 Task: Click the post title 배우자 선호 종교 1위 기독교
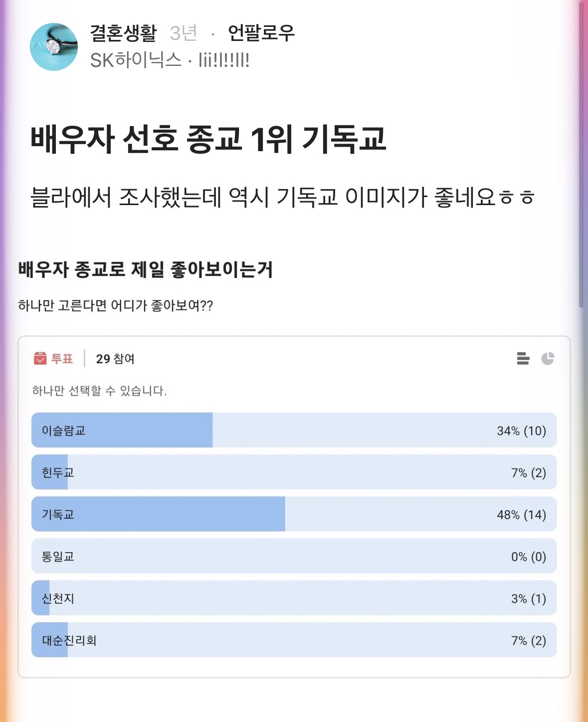point(208,139)
